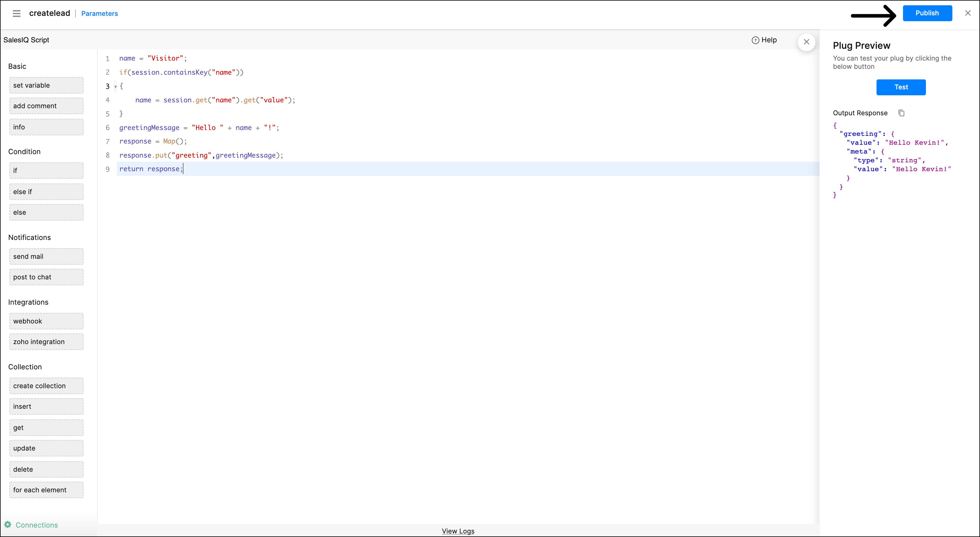The height and width of the screenshot is (537, 980).
Task: Select the info block
Action: pos(46,127)
